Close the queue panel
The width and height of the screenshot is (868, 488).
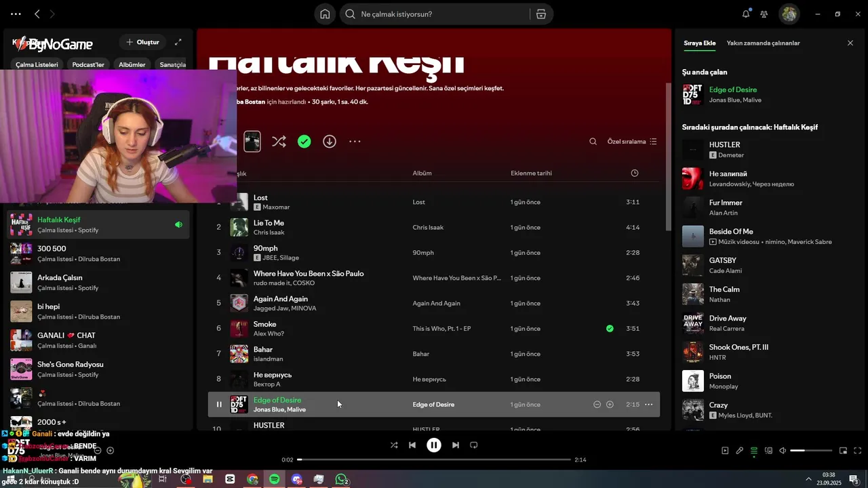(850, 43)
